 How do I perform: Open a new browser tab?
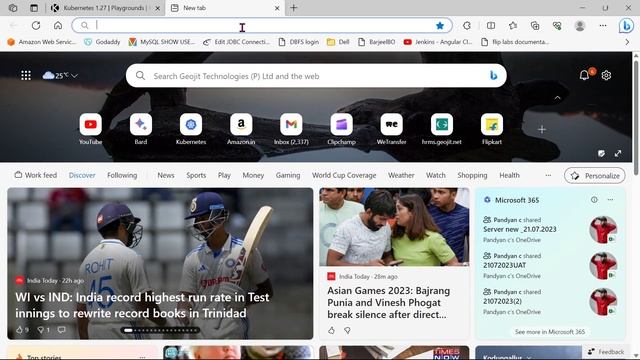[294, 8]
